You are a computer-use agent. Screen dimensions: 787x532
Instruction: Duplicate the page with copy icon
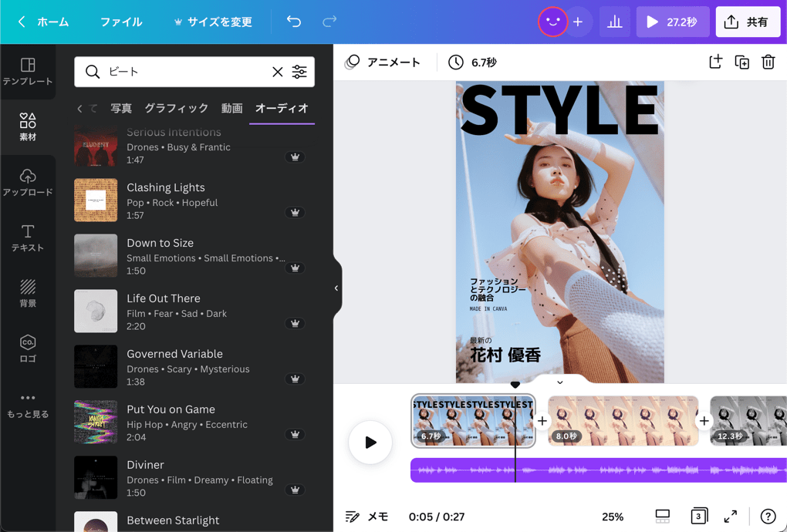(741, 62)
